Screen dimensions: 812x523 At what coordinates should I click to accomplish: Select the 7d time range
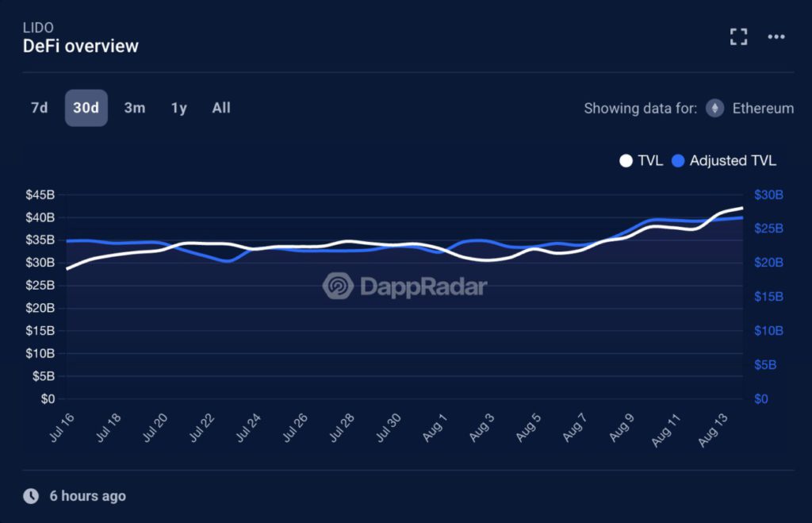click(39, 108)
